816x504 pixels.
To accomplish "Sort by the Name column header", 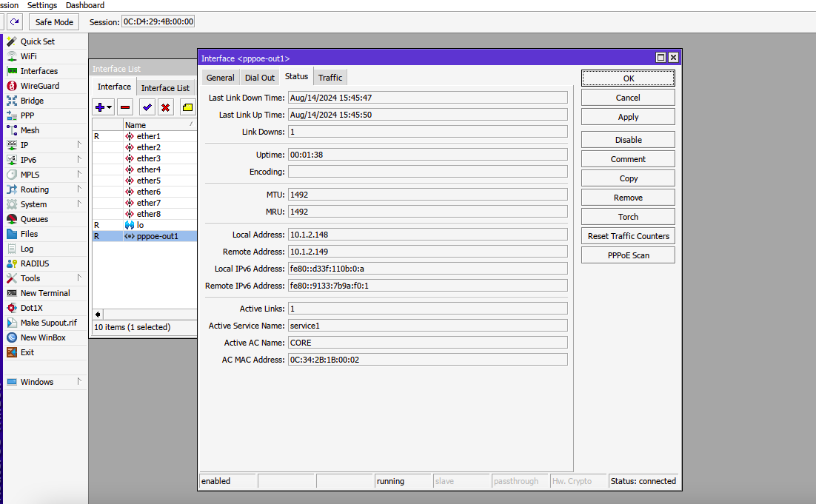I will (160, 125).
